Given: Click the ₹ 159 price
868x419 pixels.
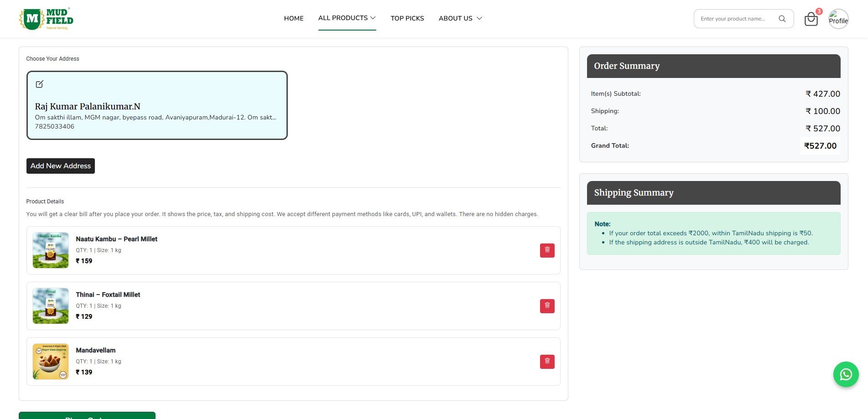Looking at the screenshot, I should tap(84, 261).
